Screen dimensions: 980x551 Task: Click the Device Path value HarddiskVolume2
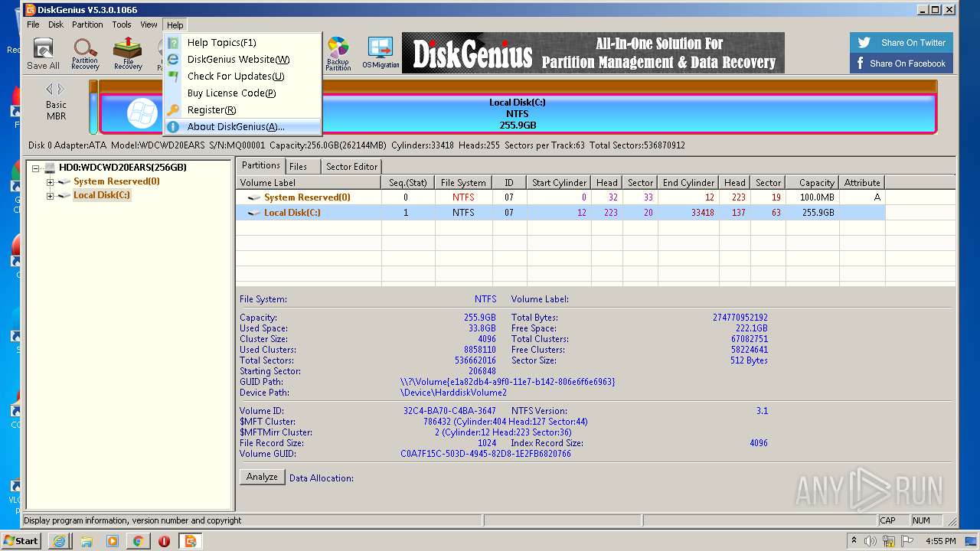pos(453,393)
